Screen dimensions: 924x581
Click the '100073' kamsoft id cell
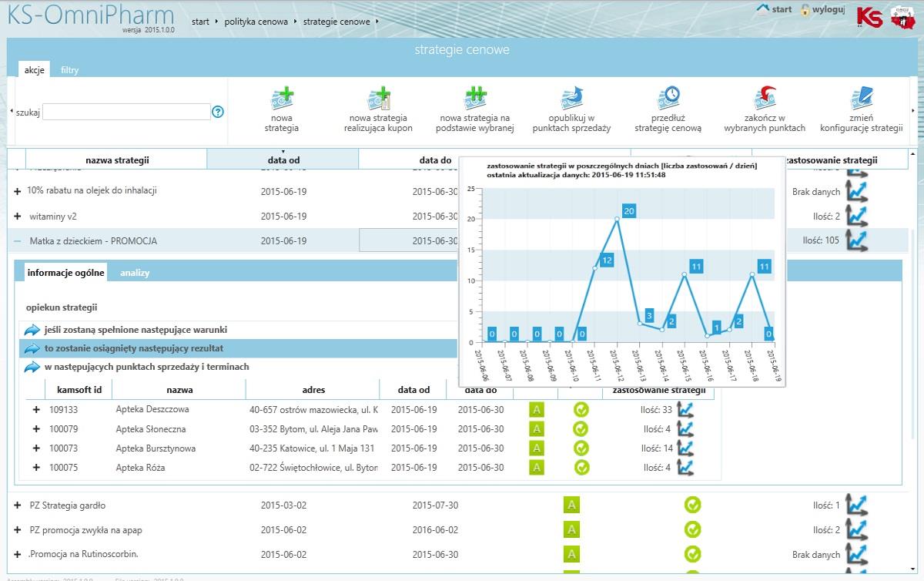pos(64,448)
